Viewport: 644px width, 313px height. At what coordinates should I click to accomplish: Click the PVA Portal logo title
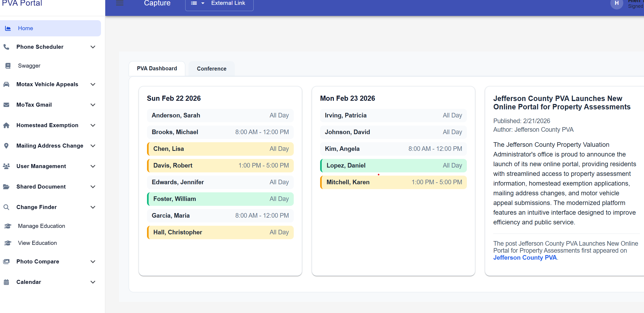point(22,3)
